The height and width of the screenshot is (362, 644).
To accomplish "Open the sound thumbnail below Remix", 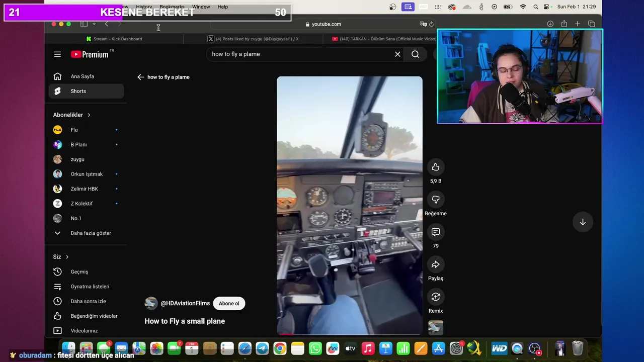I will (x=436, y=327).
